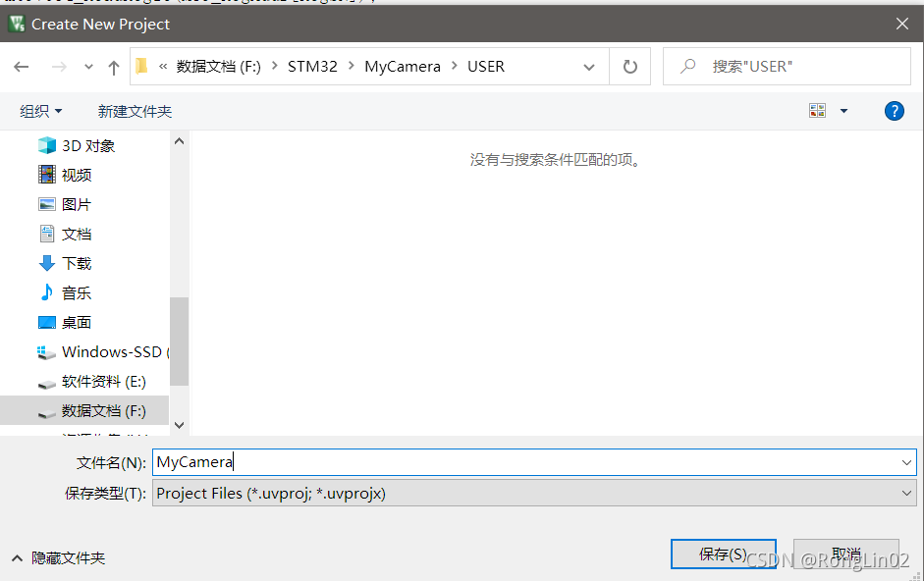Viewport: 924px width, 581px height.
Task: Click the 图片 picture icon
Action: [x=47, y=204]
